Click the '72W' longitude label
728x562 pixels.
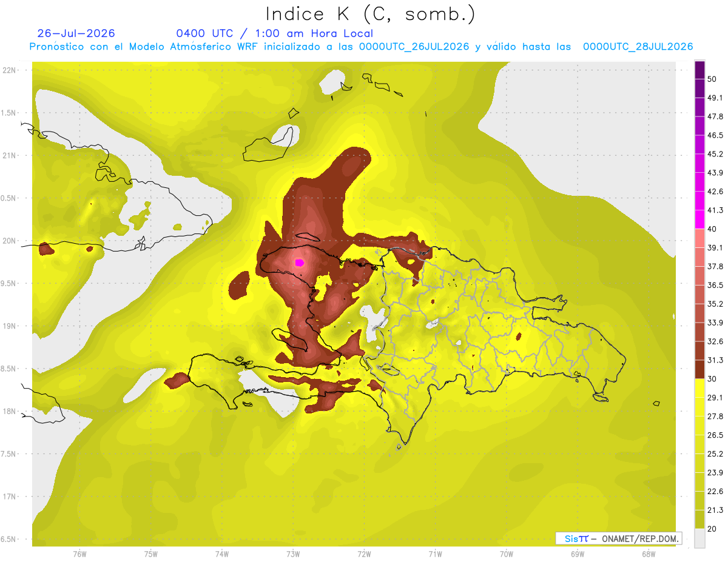(364, 554)
